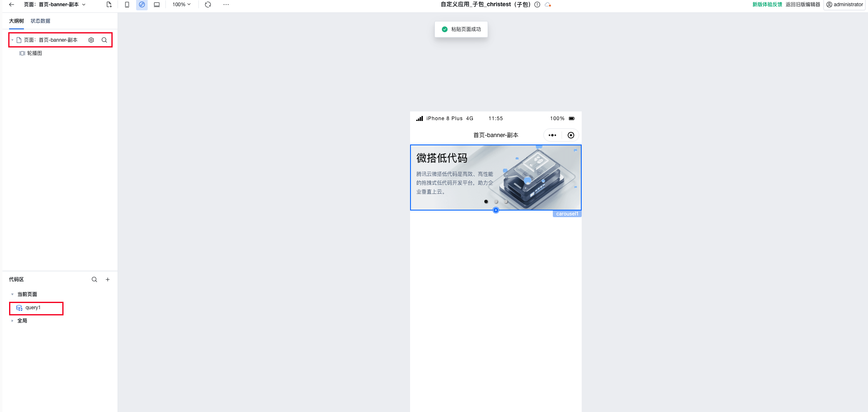
Task: Open the 新版体验反馈 feedback link
Action: [767, 5]
